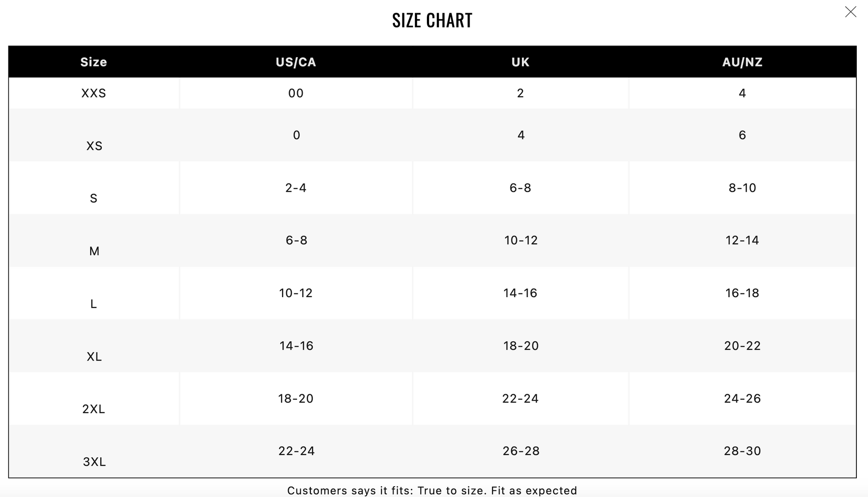Image resolution: width=868 pixels, height=497 pixels.
Task: Click UK value 10-12 for Medium
Action: 521,240
